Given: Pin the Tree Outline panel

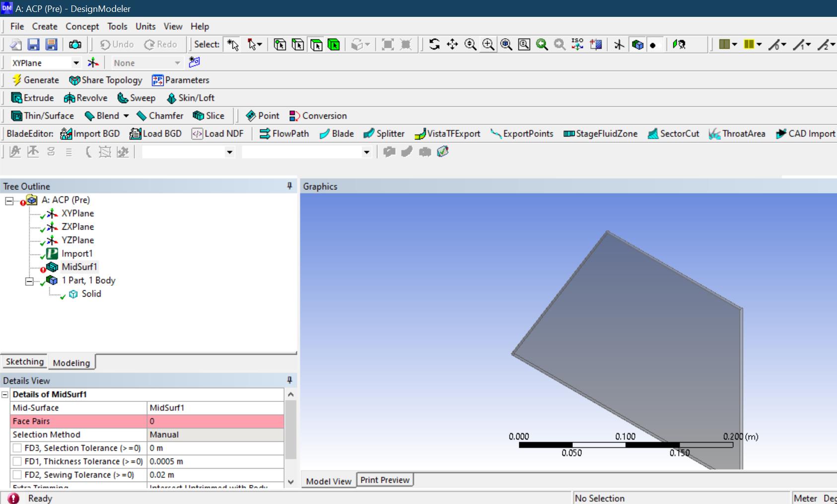Looking at the screenshot, I should [x=289, y=186].
